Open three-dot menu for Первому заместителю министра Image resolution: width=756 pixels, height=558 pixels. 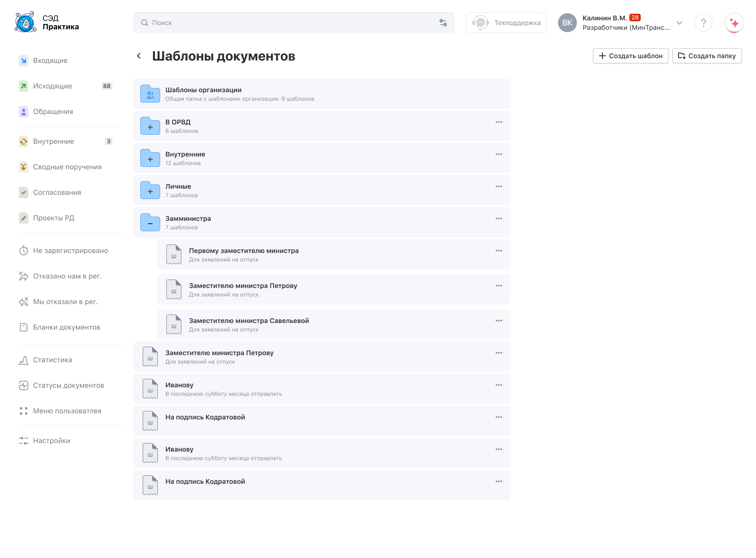[x=498, y=251]
